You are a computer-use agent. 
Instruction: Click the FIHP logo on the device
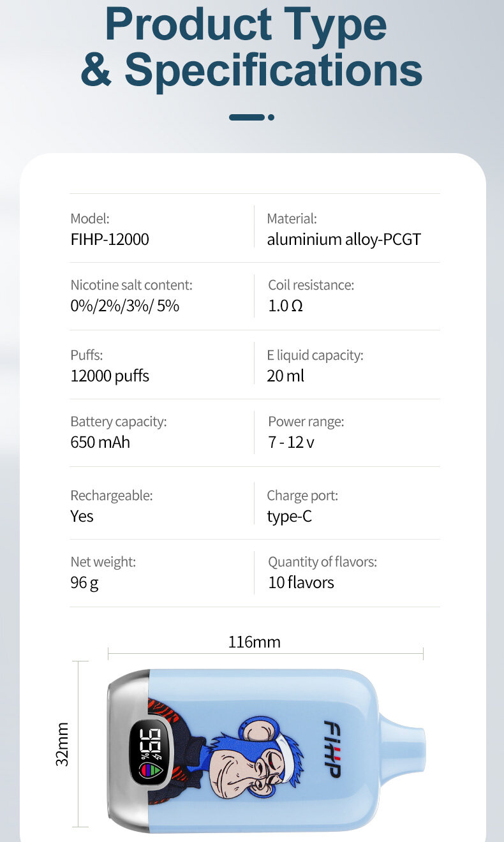pos(332,749)
